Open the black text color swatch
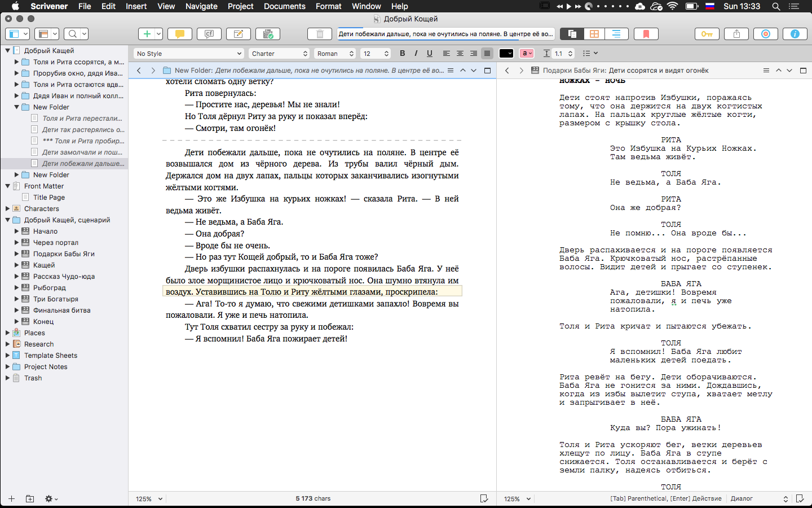The width and height of the screenshot is (812, 508). point(506,54)
